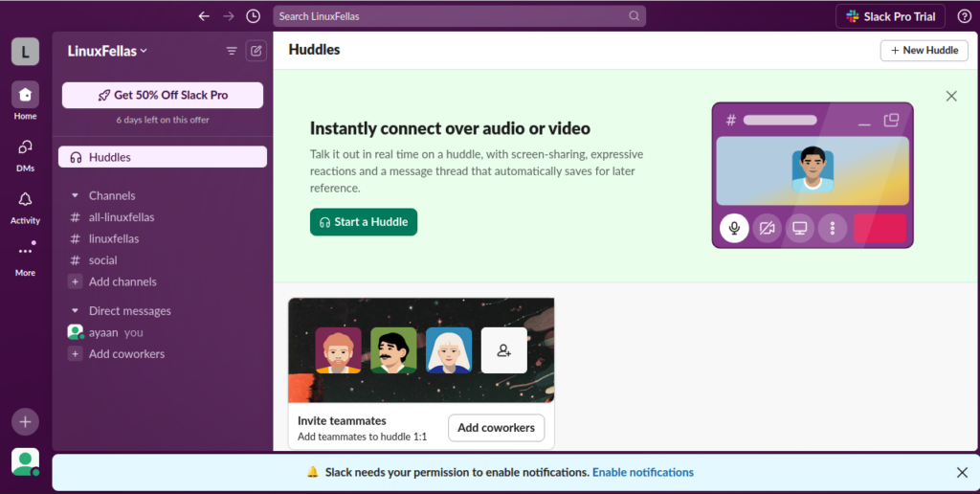Viewport: 980px width, 494px height.
Task: Open the Help question mark icon
Action: coord(964,16)
